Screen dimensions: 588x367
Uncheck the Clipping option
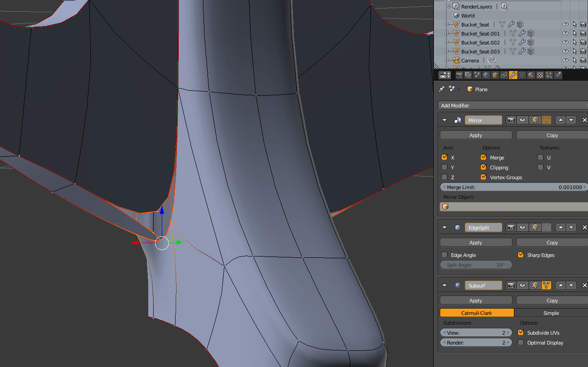pyautogui.click(x=483, y=167)
